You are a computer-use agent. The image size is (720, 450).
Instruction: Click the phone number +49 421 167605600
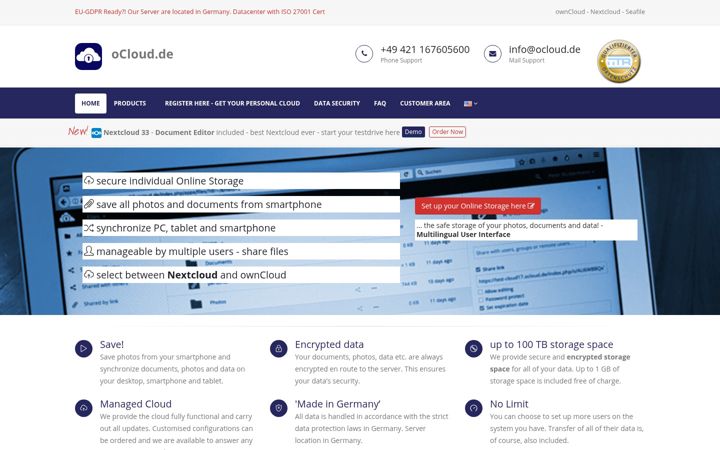tap(425, 50)
